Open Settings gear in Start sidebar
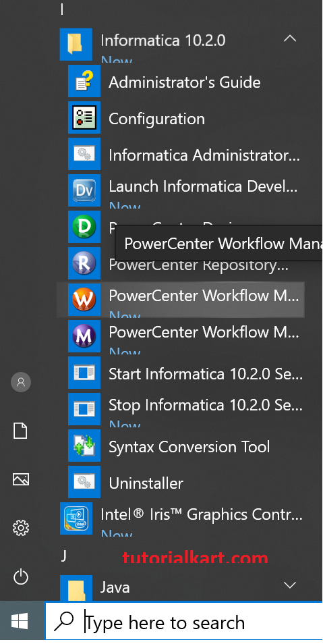Image resolution: width=323 pixels, height=644 pixels. 20,527
